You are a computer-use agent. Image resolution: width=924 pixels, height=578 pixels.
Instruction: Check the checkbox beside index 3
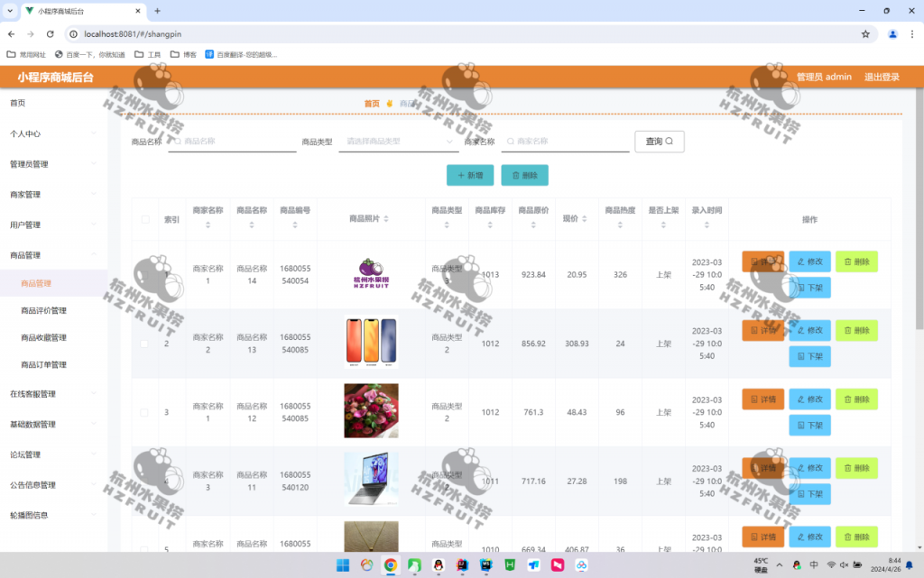pyautogui.click(x=143, y=411)
